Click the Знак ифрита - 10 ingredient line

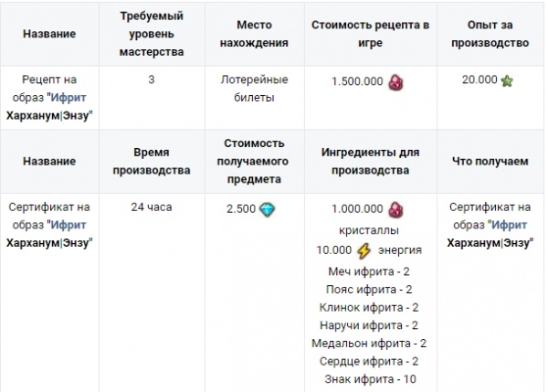click(x=370, y=379)
